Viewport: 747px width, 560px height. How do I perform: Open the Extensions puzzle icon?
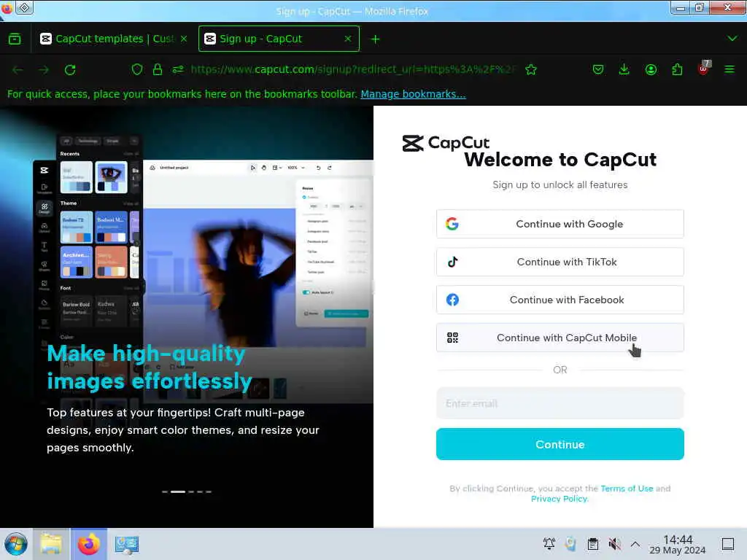677,69
